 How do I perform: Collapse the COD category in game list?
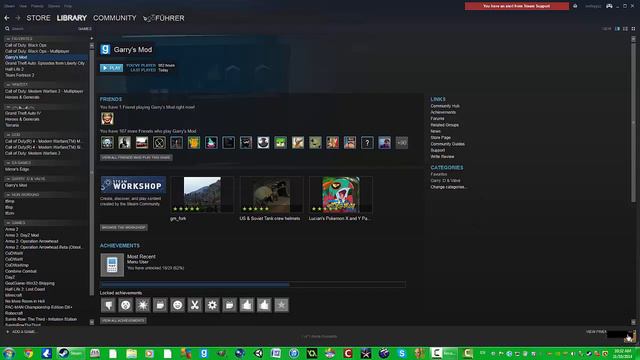click(8, 135)
